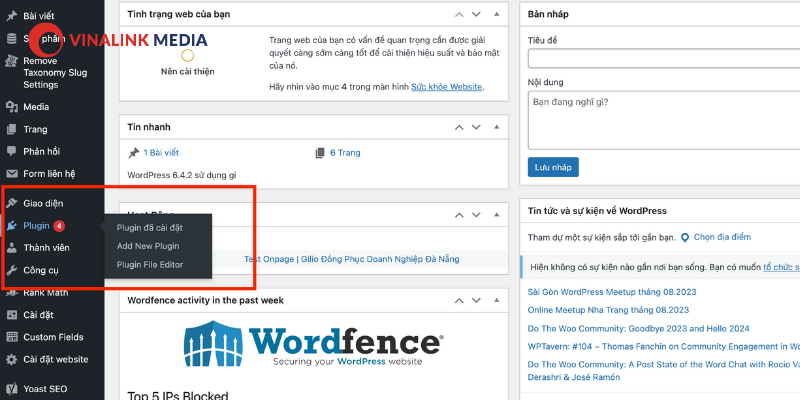The image size is (800, 400).
Task: Open WPTavern #104 Thomas Fanchin link
Action: [x=664, y=347]
